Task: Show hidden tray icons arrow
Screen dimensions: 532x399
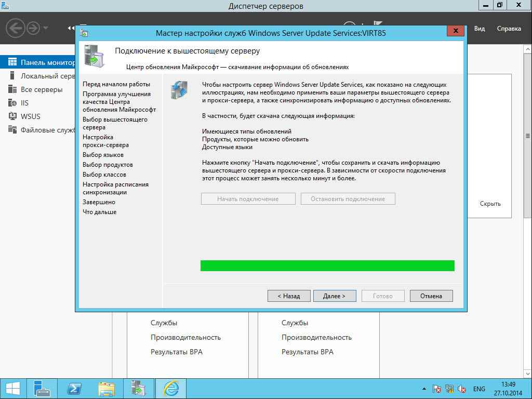Action: coord(424,389)
